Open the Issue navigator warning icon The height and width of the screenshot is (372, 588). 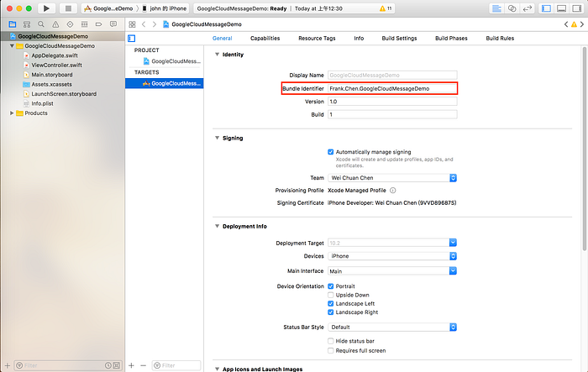[x=55, y=24]
